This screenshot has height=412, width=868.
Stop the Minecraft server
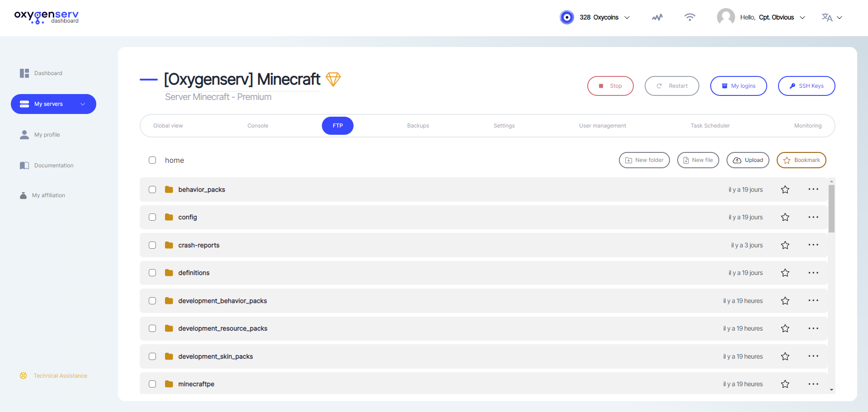point(610,86)
